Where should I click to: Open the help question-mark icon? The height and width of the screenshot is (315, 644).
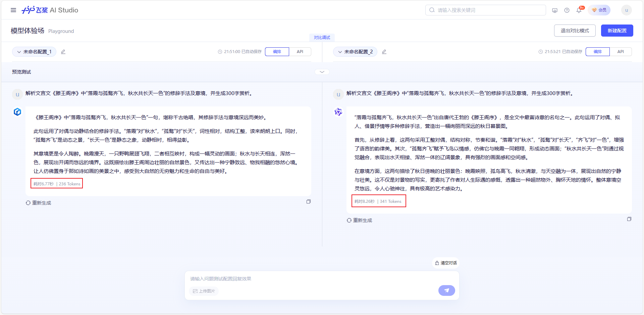click(567, 10)
